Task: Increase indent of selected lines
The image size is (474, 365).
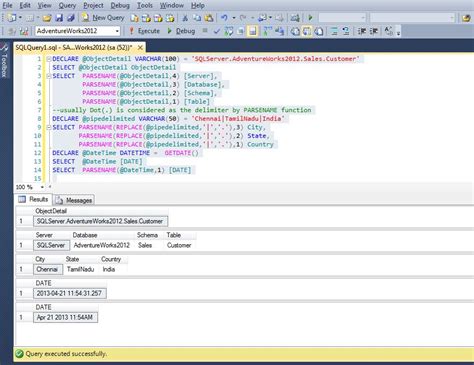Action: pyautogui.click(x=374, y=31)
